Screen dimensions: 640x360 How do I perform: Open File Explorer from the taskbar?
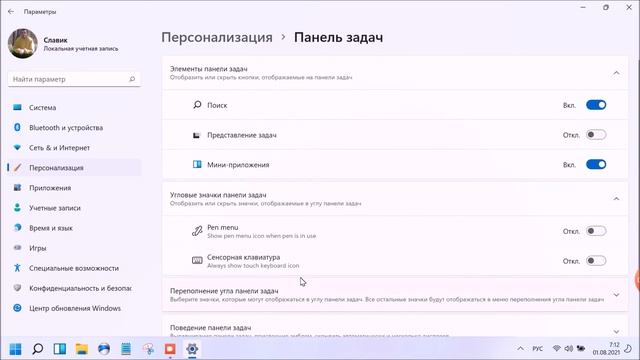pyautogui.click(x=82, y=349)
